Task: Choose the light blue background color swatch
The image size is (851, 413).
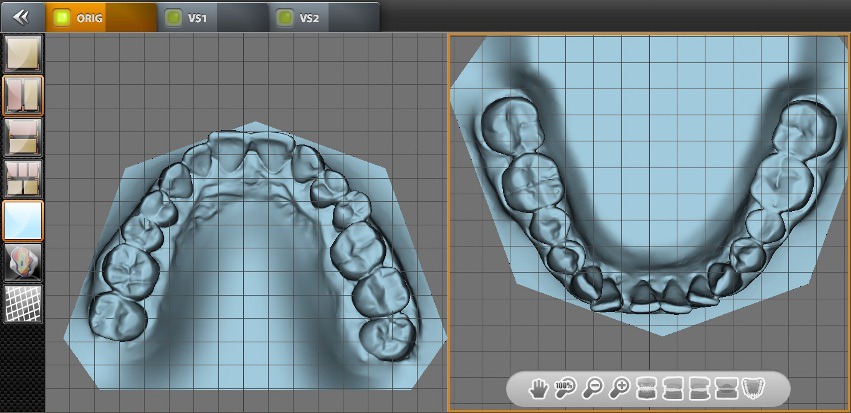Action: pyautogui.click(x=23, y=220)
